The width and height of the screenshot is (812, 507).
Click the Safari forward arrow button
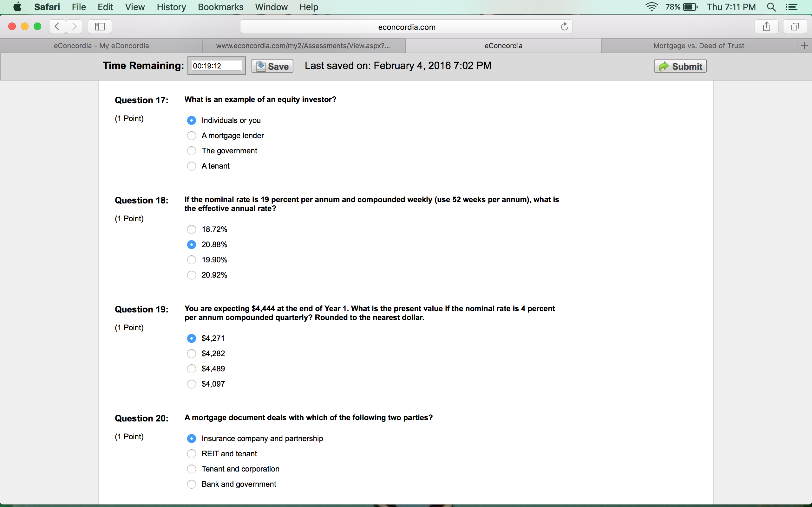(x=74, y=27)
